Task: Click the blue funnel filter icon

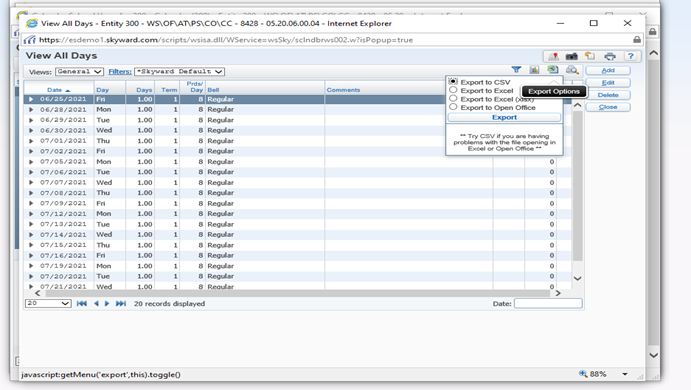Action: click(x=516, y=70)
